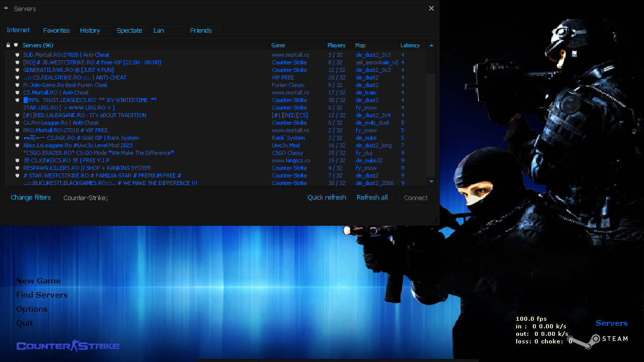Select the CS.Mortall.RO | Anti-Cheat server row
This screenshot has height=362, width=644.
pyautogui.click(x=56, y=93)
